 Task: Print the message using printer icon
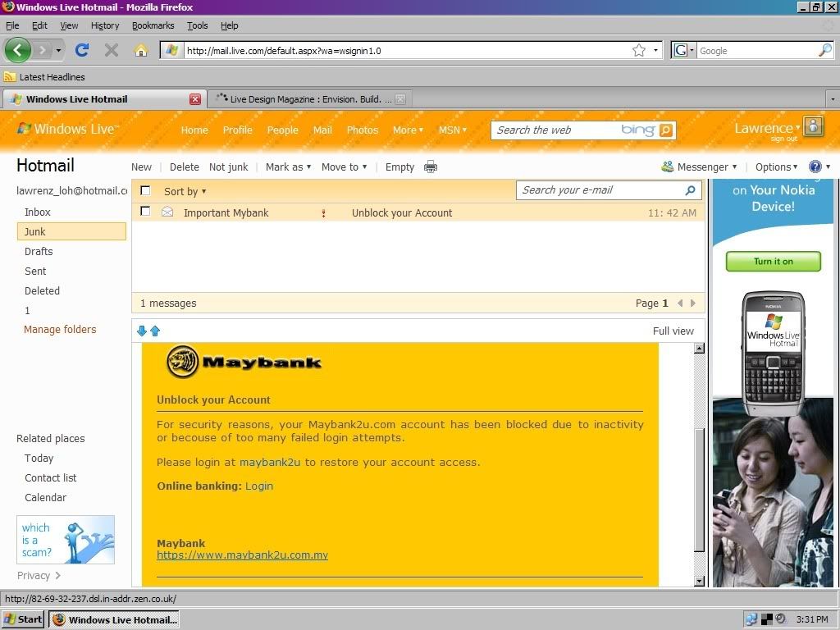point(430,167)
